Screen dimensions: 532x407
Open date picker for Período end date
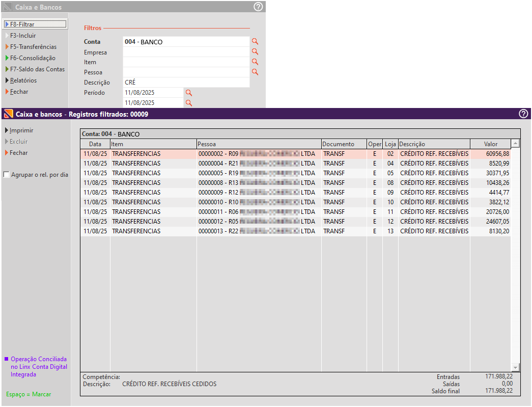tap(189, 103)
